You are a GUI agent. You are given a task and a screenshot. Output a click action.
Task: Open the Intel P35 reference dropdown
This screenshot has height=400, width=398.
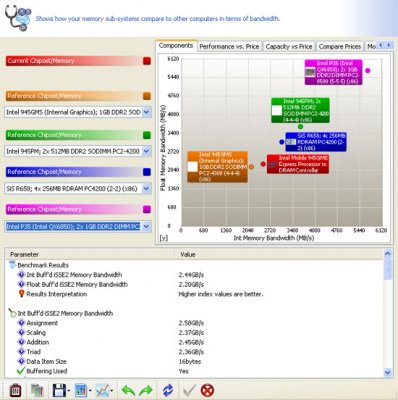pyautogui.click(x=146, y=227)
